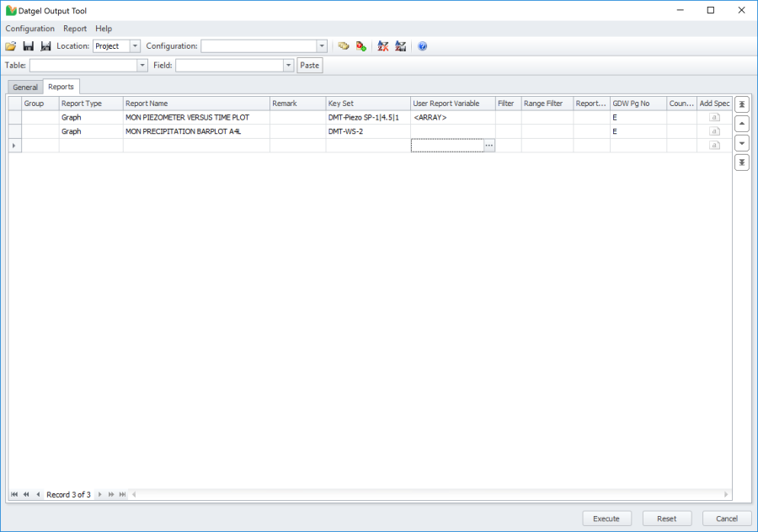The height and width of the screenshot is (532, 758).
Task: Switch to the General tab
Action: [25, 87]
